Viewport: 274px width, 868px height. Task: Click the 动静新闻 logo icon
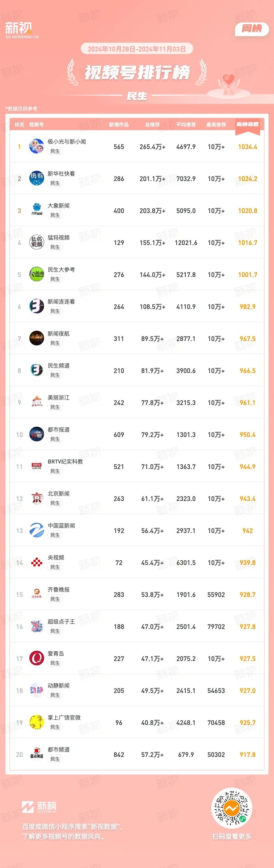pos(36,690)
